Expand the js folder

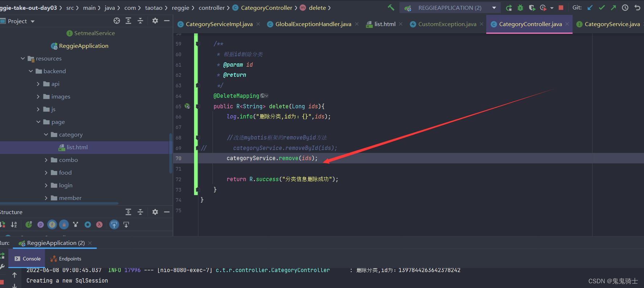coord(38,109)
